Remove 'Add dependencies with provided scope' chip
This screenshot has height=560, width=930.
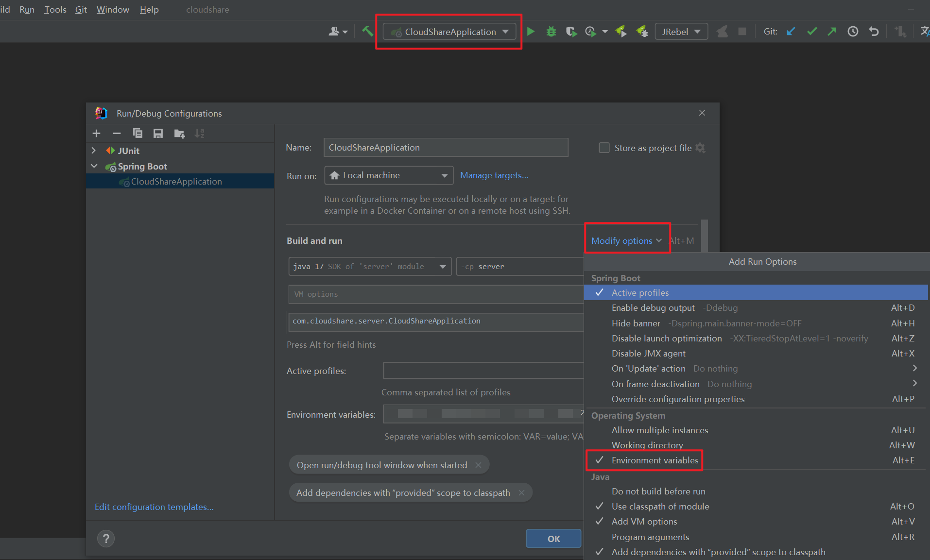[x=521, y=492]
